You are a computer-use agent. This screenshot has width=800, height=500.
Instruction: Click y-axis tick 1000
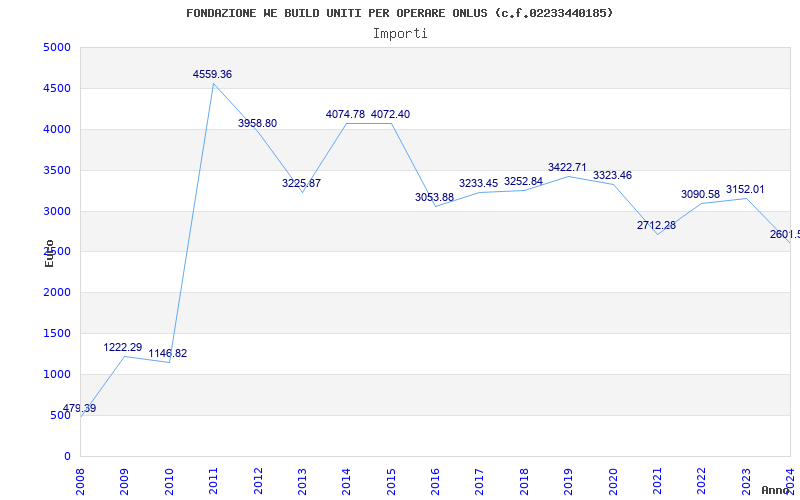click(x=57, y=374)
